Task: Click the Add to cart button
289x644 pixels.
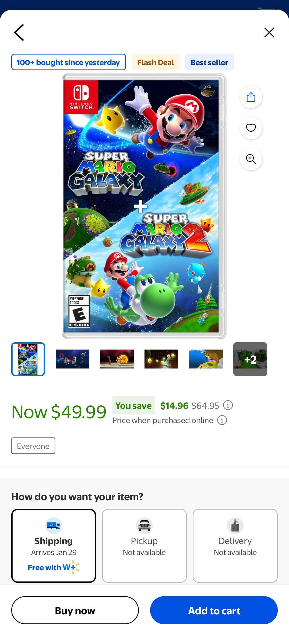Action: click(214, 610)
